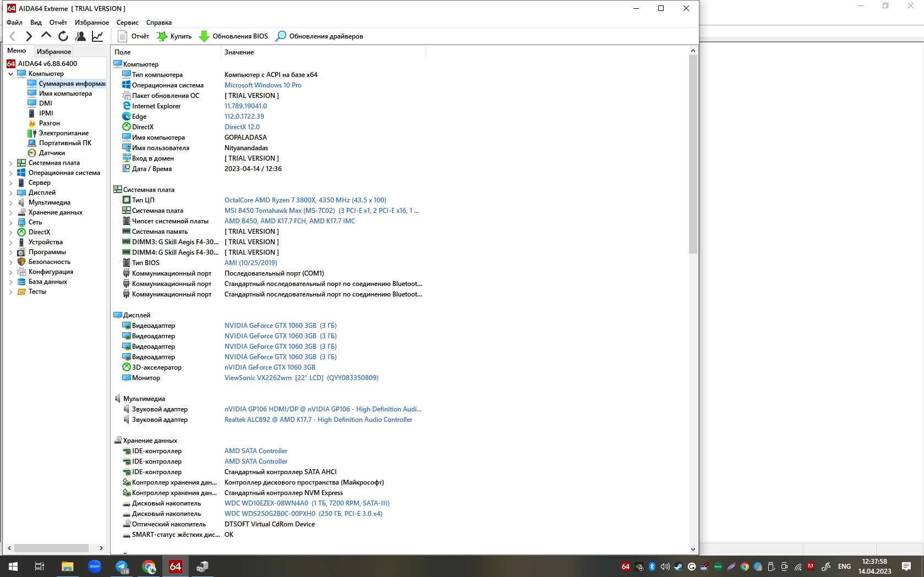Click the База данных icon in tree
Screen dimensions: 924x577
click(21, 282)
